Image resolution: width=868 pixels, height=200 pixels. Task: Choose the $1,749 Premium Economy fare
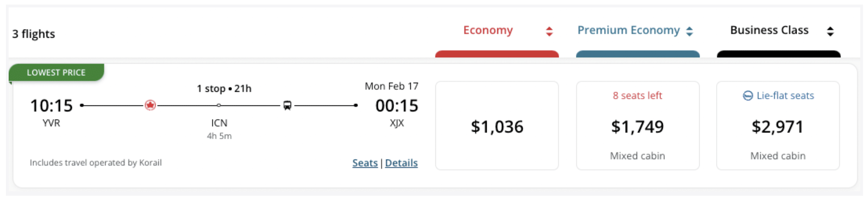point(637,126)
